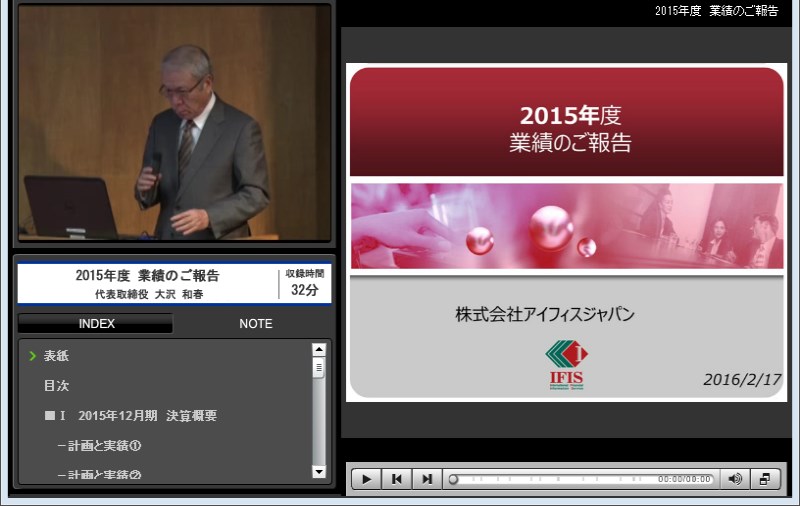The width and height of the screenshot is (800, 506).
Task: Click the 00:00/00:00 time display
Action: click(x=684, y=479)
